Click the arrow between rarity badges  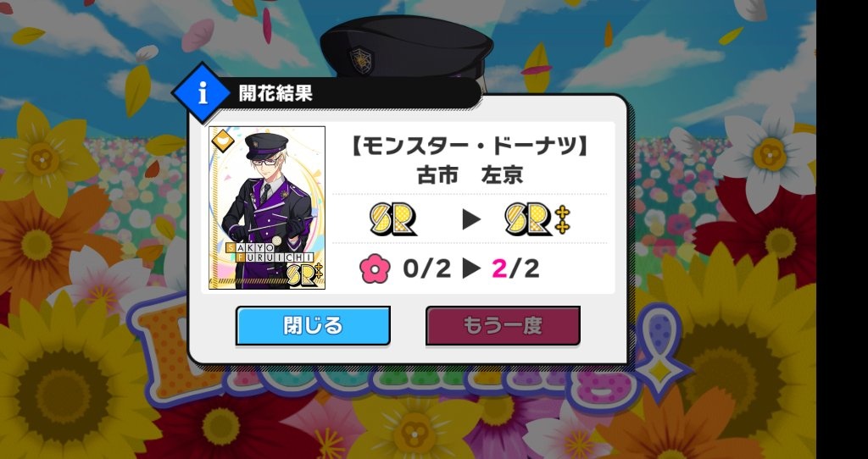click(x=471, y=219)
